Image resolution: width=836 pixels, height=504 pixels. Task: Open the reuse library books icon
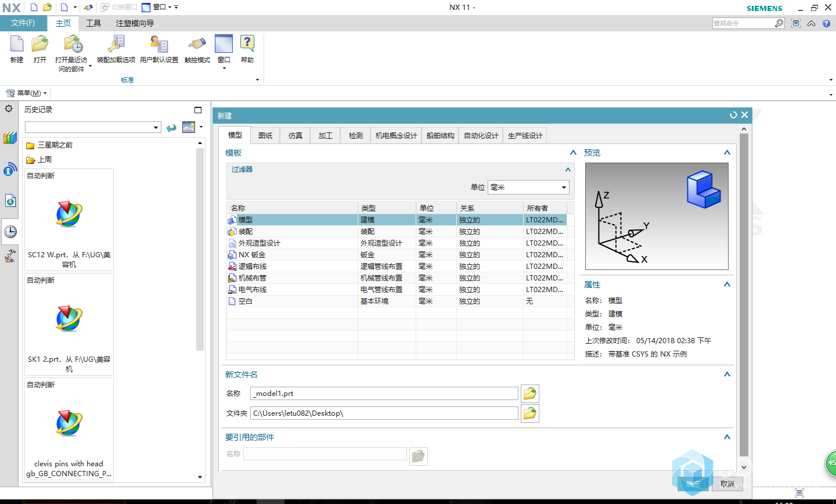point(10,138)
